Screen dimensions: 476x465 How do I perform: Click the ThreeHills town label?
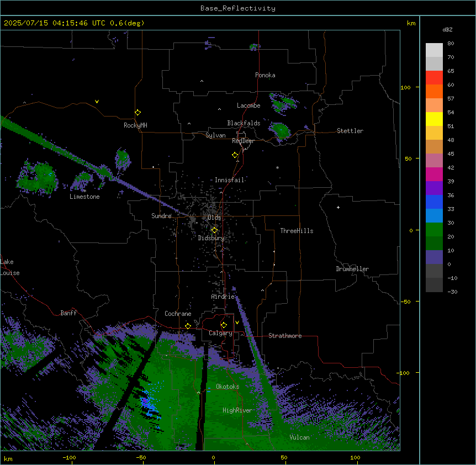pyautogui.click(x=297, y=231)
